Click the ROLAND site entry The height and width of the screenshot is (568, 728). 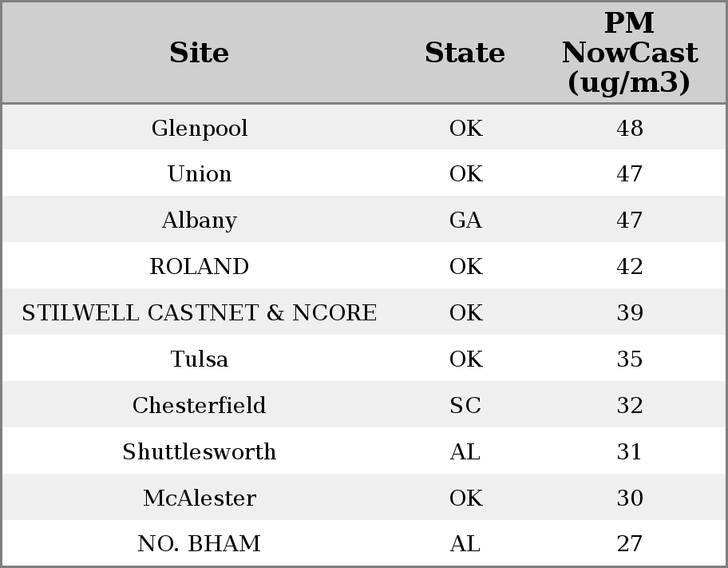click(x=200, y=267)
